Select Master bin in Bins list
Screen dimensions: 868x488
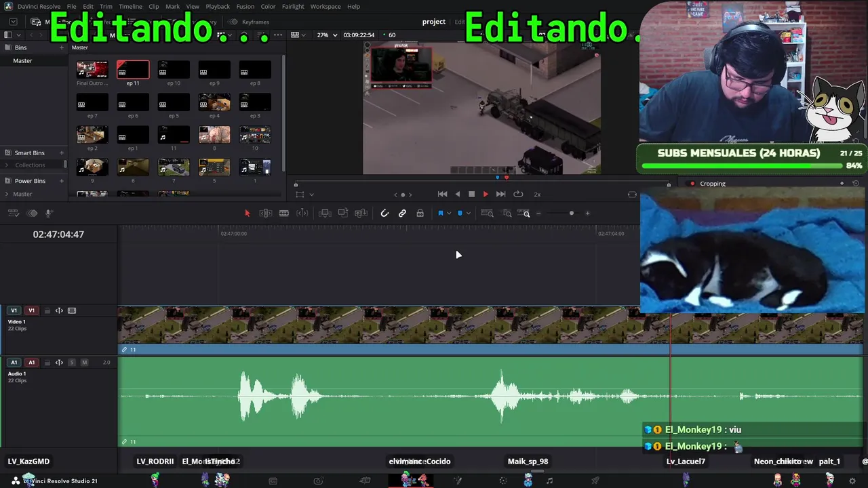[x=22, y=60]
